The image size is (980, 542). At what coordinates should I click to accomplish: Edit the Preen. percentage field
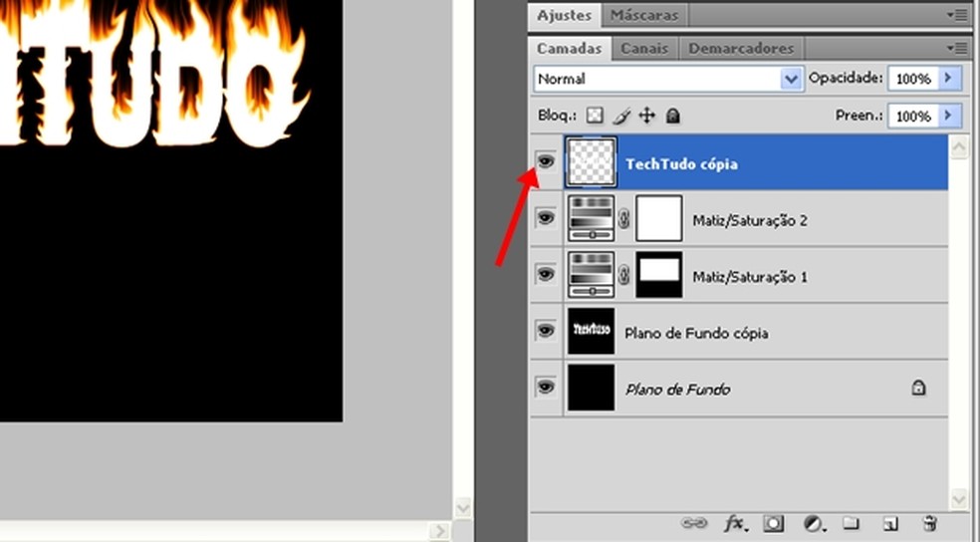[913, 116]
